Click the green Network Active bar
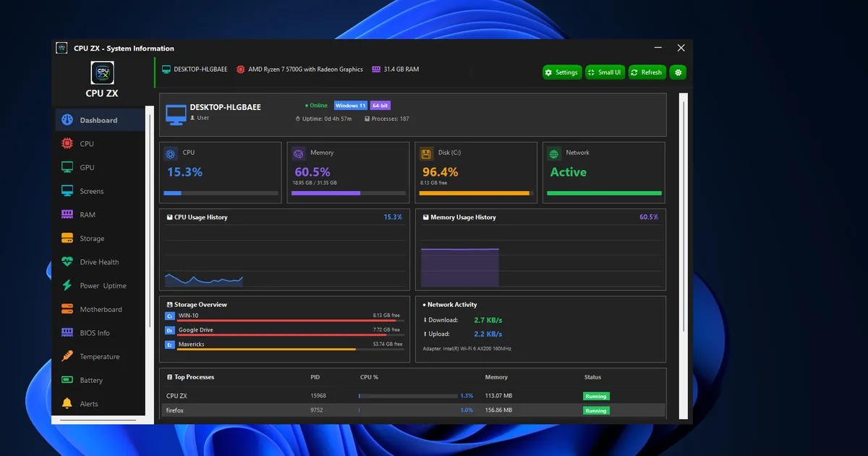 [604, 193]
